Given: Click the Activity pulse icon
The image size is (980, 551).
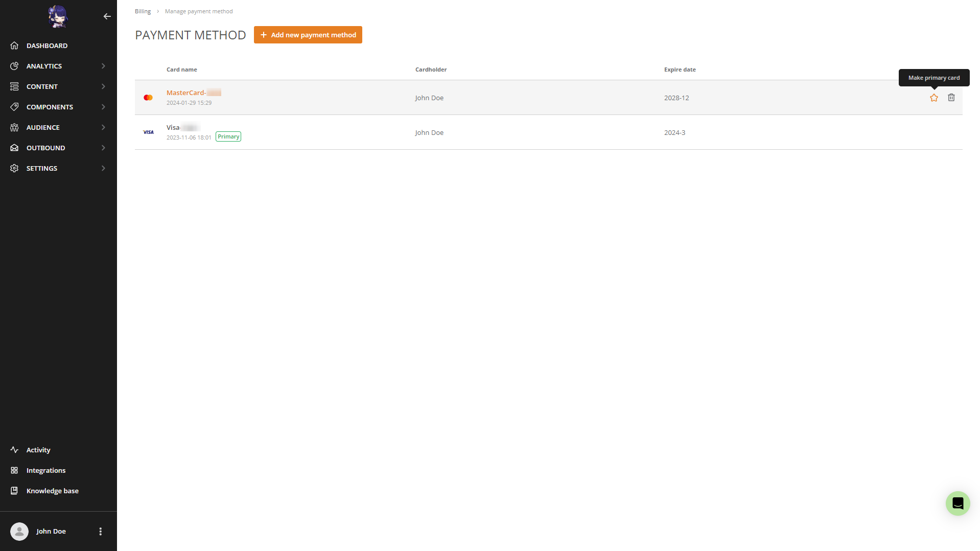Looking at the screenshot, I should 14,450.
